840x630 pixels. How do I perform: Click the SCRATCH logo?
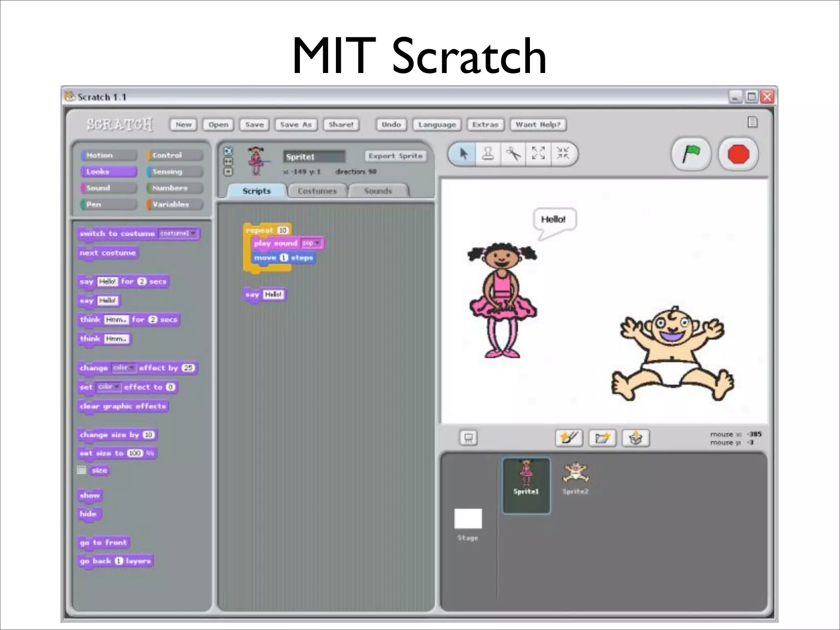tap(119, 124)
